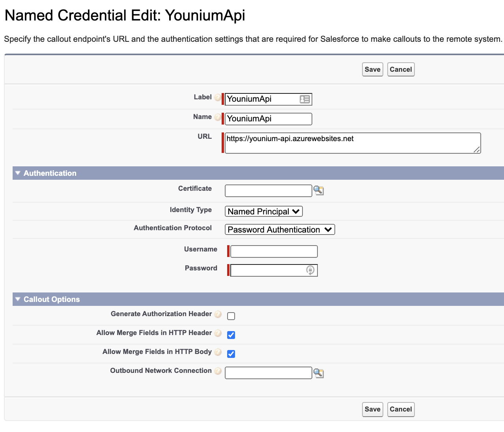The image size is (504, 432).
Task: Click into the URL text area
Action: 353,143
